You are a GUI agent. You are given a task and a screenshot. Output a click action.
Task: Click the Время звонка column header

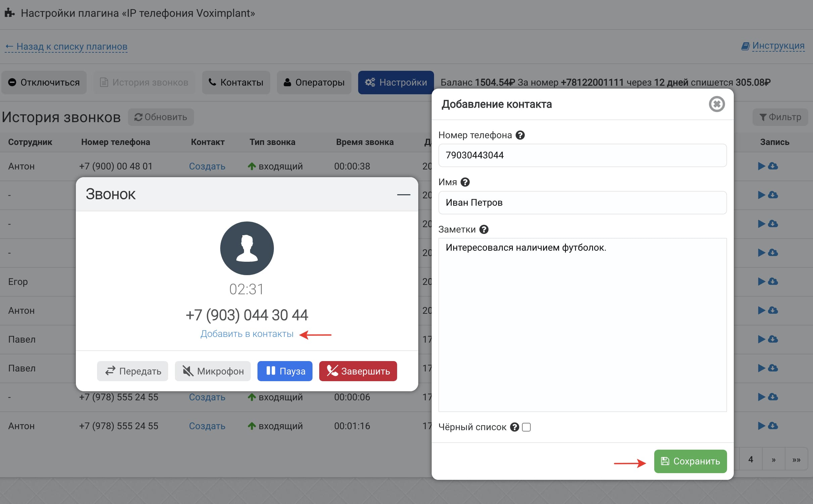[365, 142]
